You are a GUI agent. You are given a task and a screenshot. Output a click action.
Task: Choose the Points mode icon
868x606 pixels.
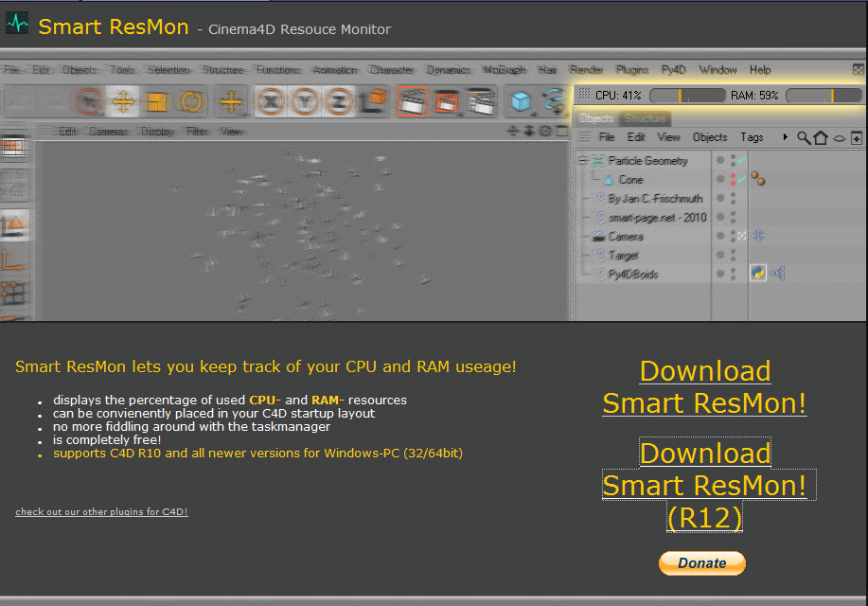[12, 293]
